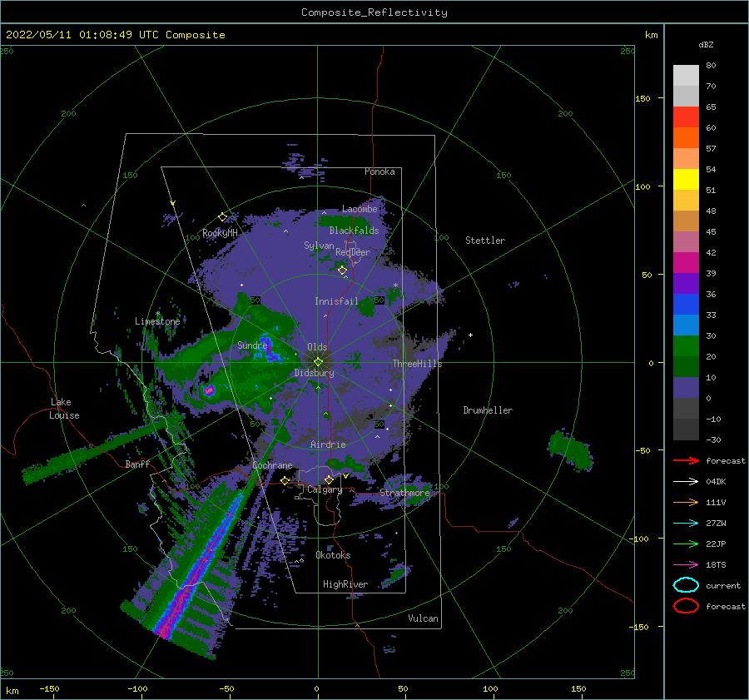Select the orange 111V arrow in legend
Viewport: 749px width, 700px height.
pos(686,502)
